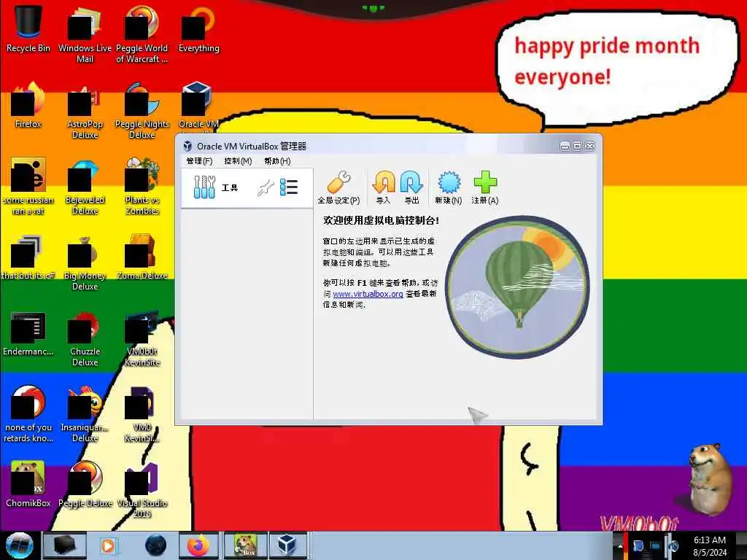Image resolution: width=747 pixels, height=560 pixels.
Task: Open the 全局设定(P) global preferences tool
Action: (x=338, y=187)
